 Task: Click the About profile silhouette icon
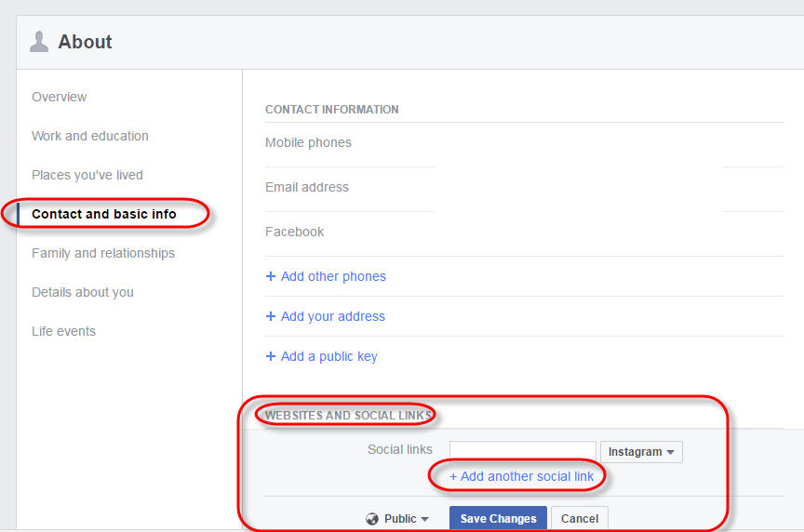39,42
